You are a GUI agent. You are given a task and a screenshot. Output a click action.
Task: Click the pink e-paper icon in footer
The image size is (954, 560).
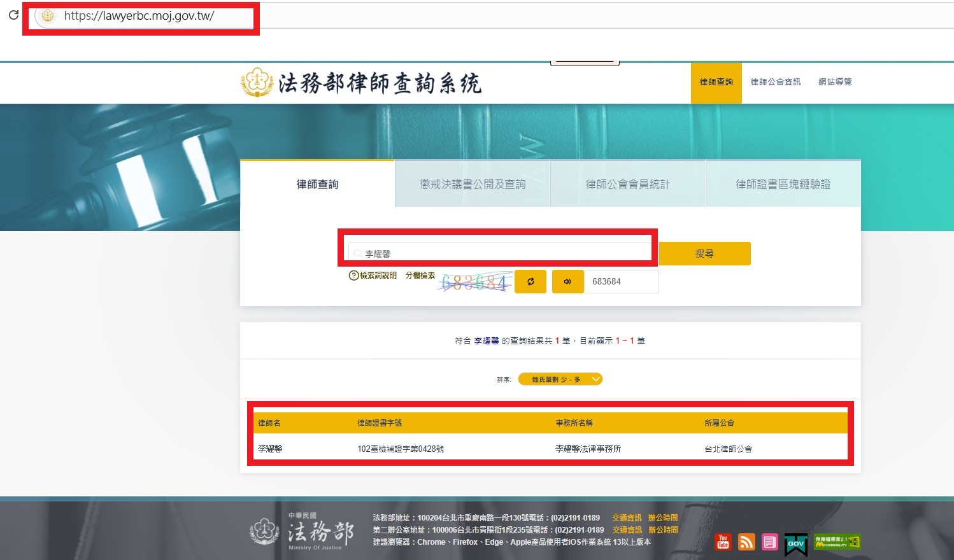(770, 542)
